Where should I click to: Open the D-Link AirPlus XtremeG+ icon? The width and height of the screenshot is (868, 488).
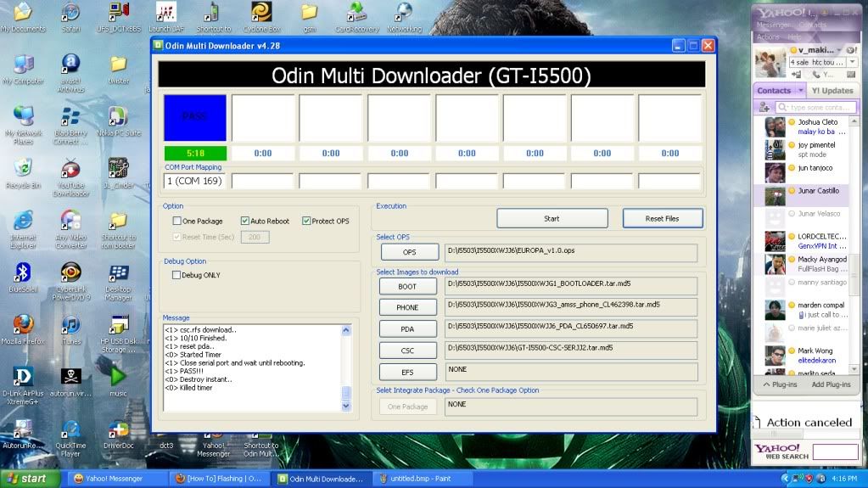coord(23,385)
